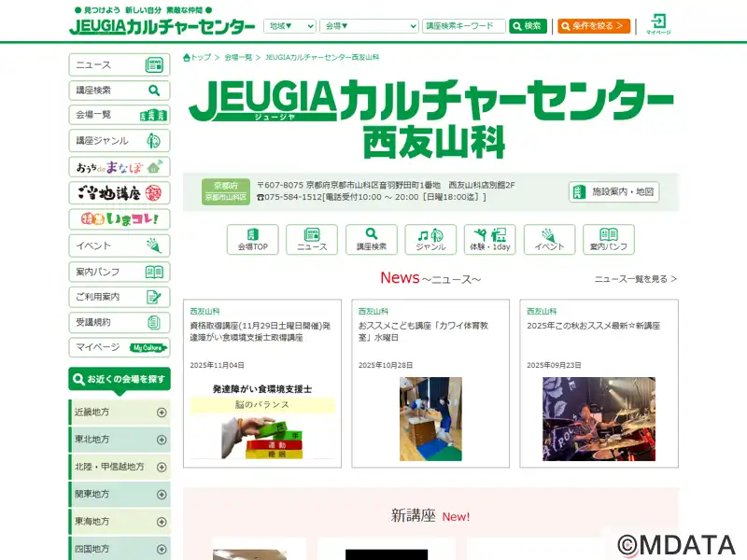
Task: Click the トップ breadcrumb link
Action: click(x=201, y=57)
